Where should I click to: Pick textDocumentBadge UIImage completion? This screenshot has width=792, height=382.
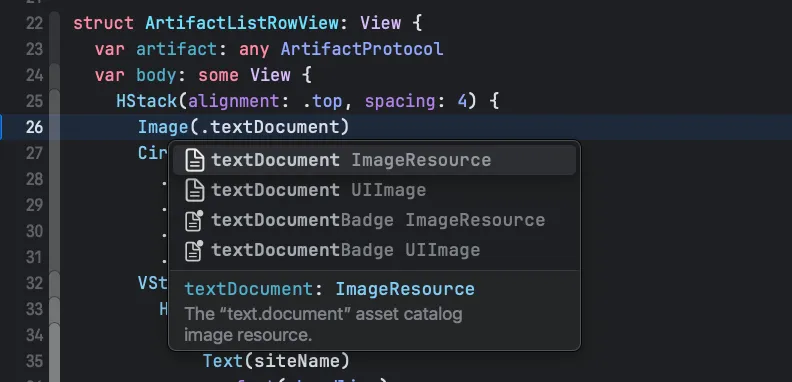pos(374,250)
